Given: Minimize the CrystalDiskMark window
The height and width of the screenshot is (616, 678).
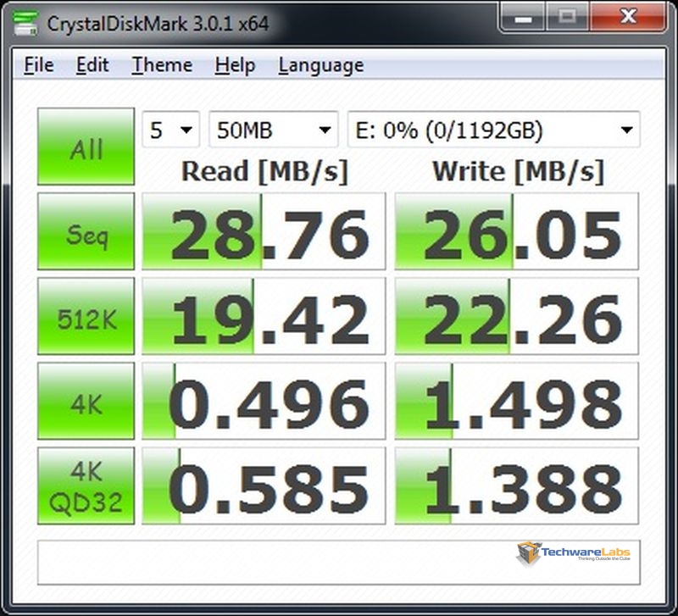Looking at the screenshot, I should click(523, 18).
